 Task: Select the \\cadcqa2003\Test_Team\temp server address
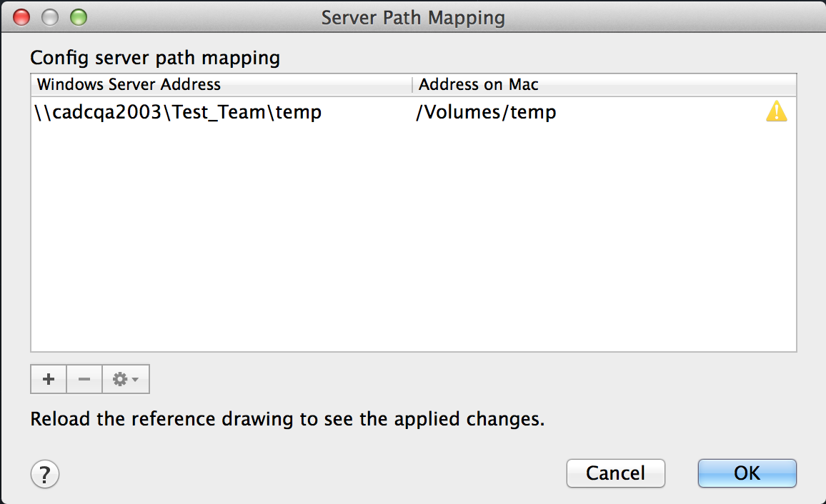click(178, 112)
